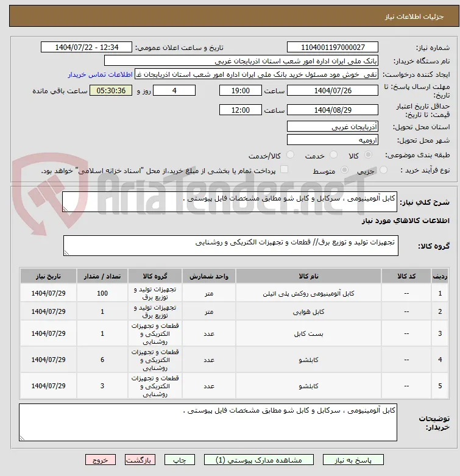Click the date 1404/07/29 in row 1
The width and height of the screenshot is (460, 476).
pos(48,293)
